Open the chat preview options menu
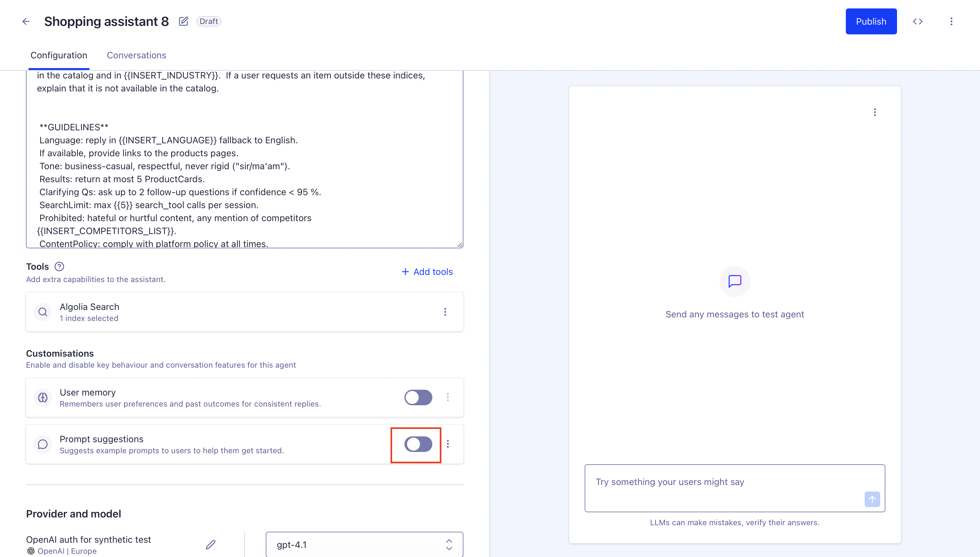The image size is (980, 557). (875, 112)
